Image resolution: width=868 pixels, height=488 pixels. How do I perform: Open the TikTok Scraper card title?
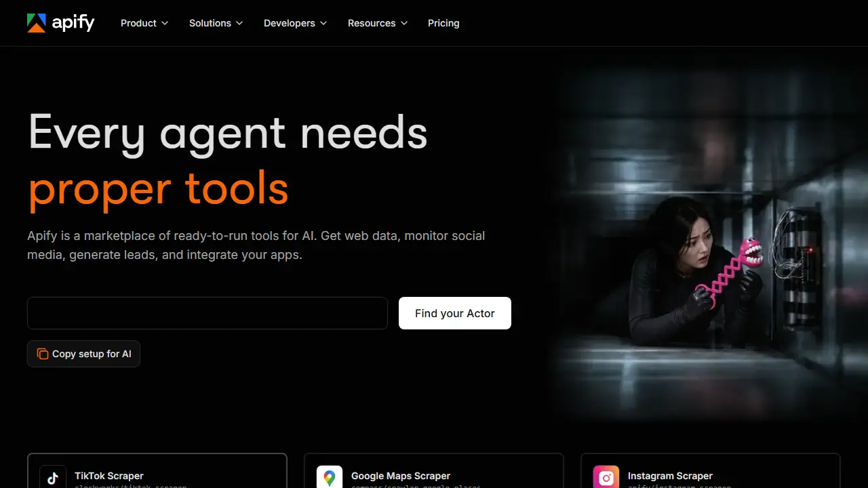pos(109,476)
